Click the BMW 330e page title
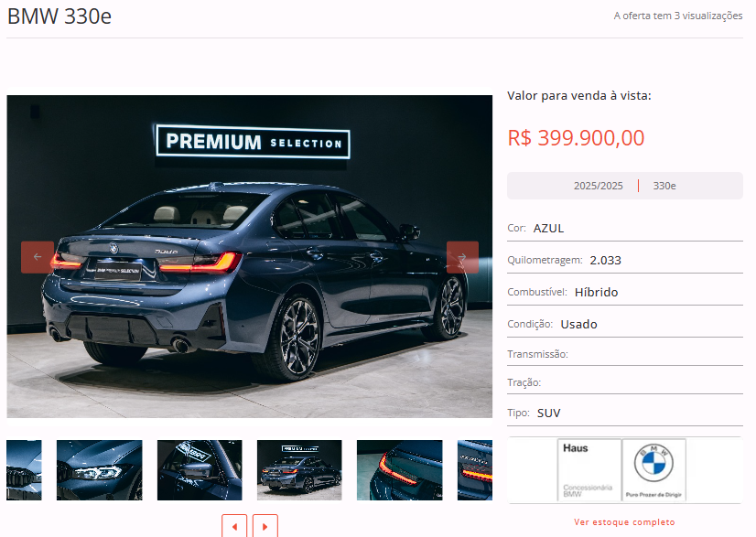Screen dimensions: 756x537 pyautogui.click(x=59, y=16)
